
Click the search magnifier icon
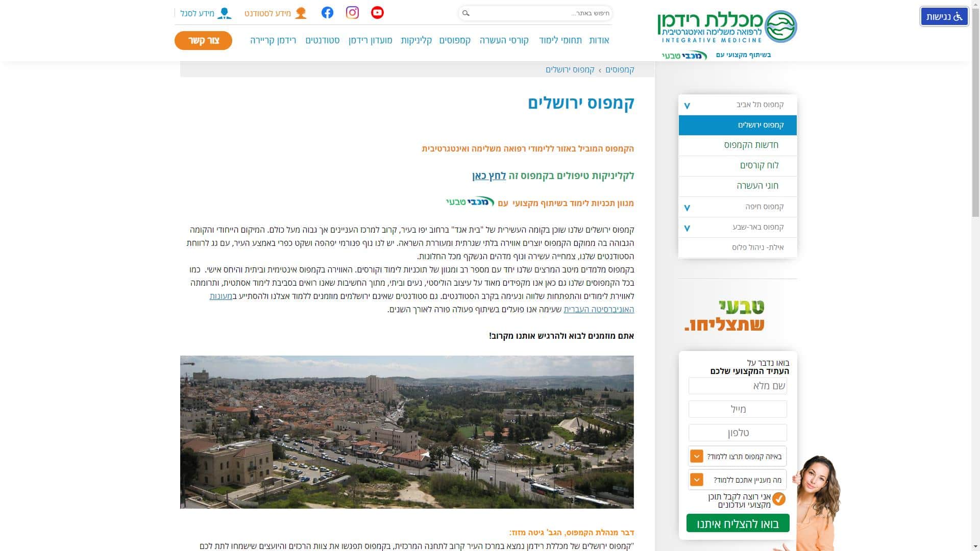[x=465, y=13]
